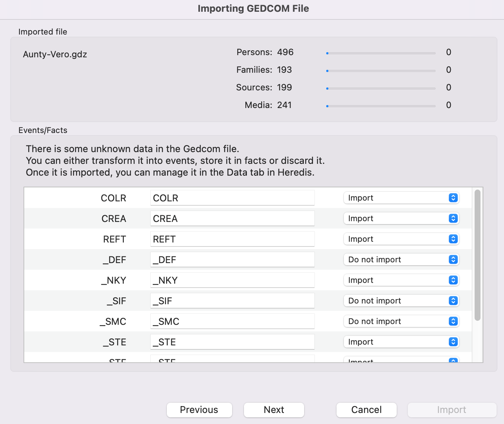Change the _SIF 'Do not import' dropdown
The image size is (504, 424).
click(401, 301)
